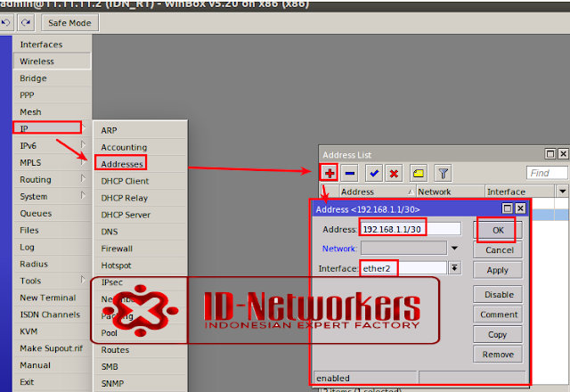Viewport: 570px width, 392px height.
Task: Open the Log menu
Action: point(52,247)
